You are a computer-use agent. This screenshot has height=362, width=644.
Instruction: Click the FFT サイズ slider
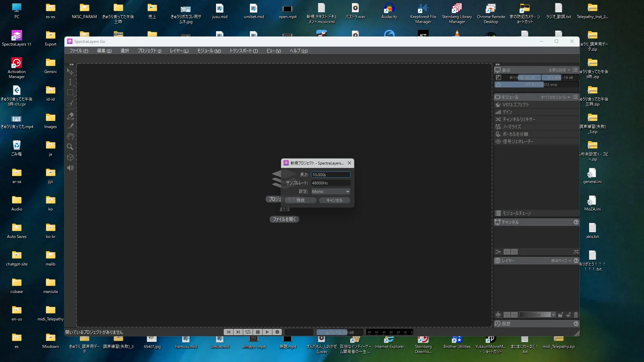pyautogui.click(x=536, y=85)
